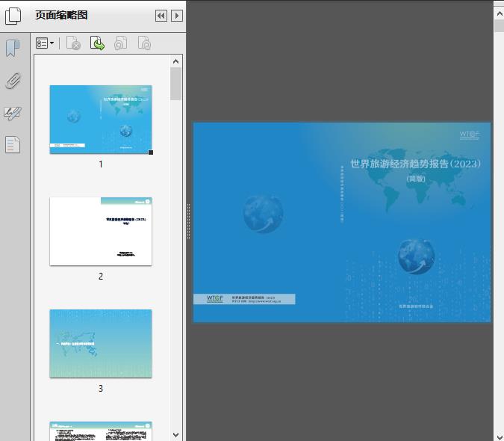Rotate pages counterclockwise icon
Viewport: 504px width, 441px height.
(120, 43)
